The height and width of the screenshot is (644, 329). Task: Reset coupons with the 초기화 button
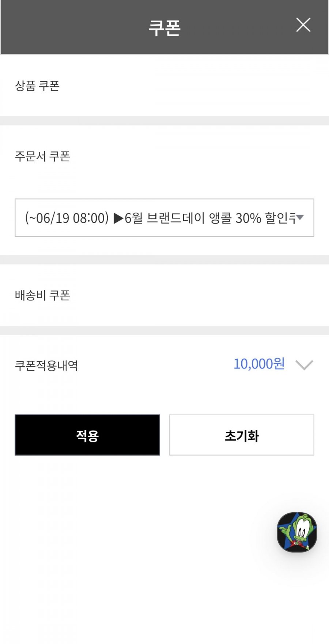242,435
